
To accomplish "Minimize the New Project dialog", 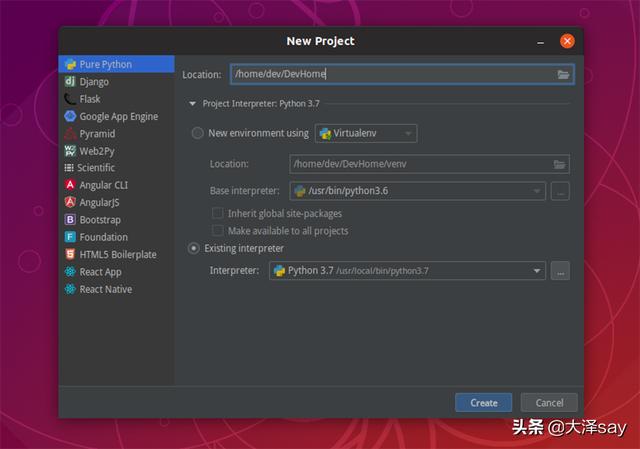I will (541, 42).
